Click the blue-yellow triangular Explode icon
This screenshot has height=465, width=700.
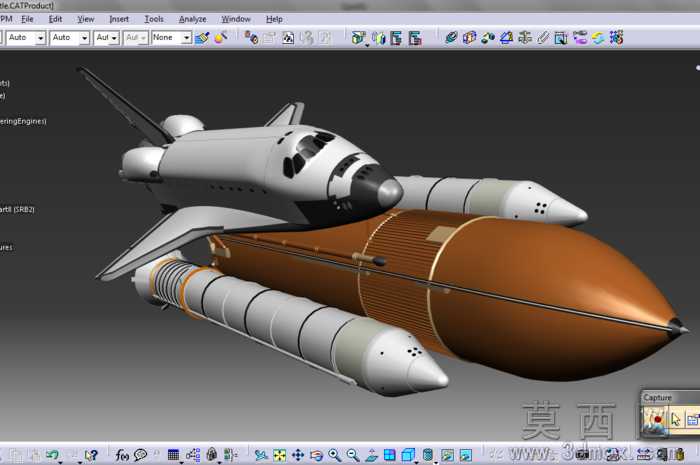506,38
